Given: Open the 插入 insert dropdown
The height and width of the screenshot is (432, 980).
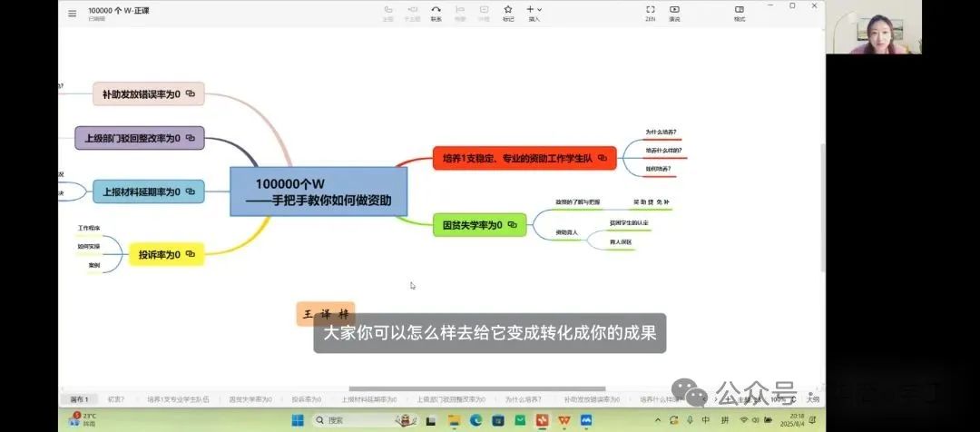Looking at the screenshot, I should 534,11.
